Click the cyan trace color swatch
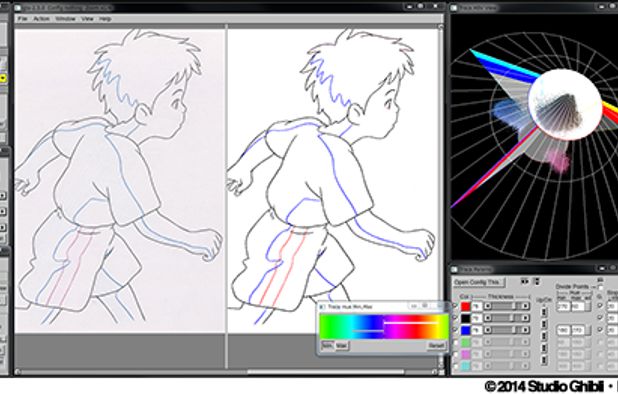This screenshot has height=394, width=618. point(465,366)
